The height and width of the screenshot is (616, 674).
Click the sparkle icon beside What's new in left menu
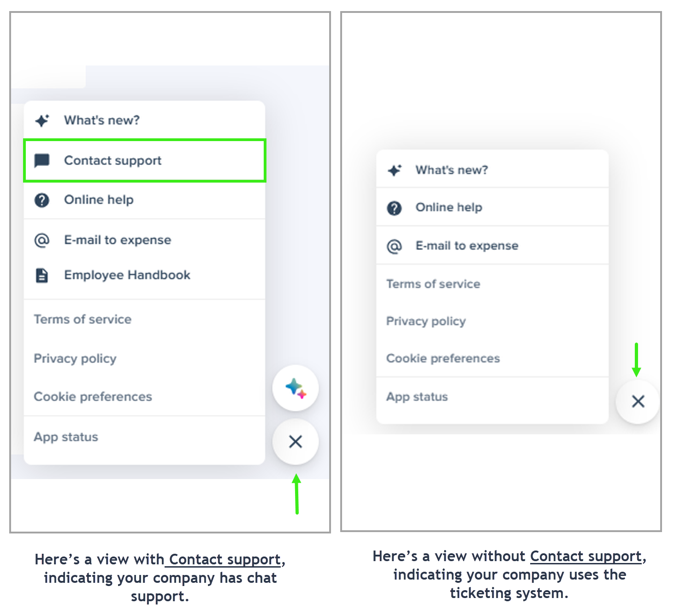click(42, 121)
